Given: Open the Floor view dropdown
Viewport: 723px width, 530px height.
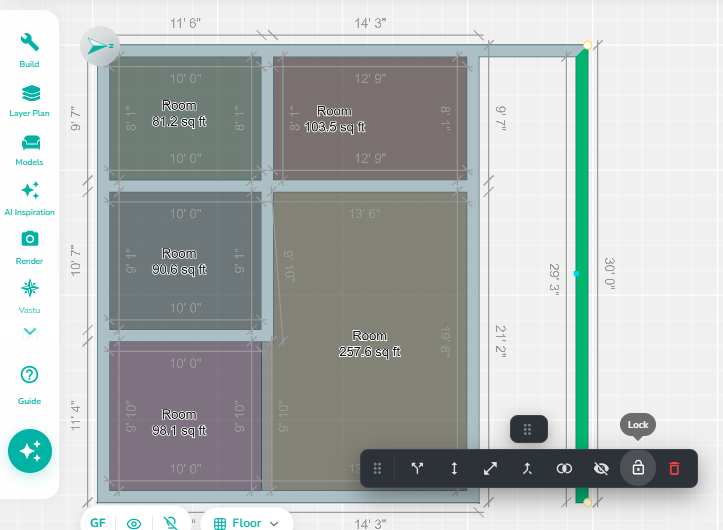Looking at the screenshot, I should [x=247, y=523].
